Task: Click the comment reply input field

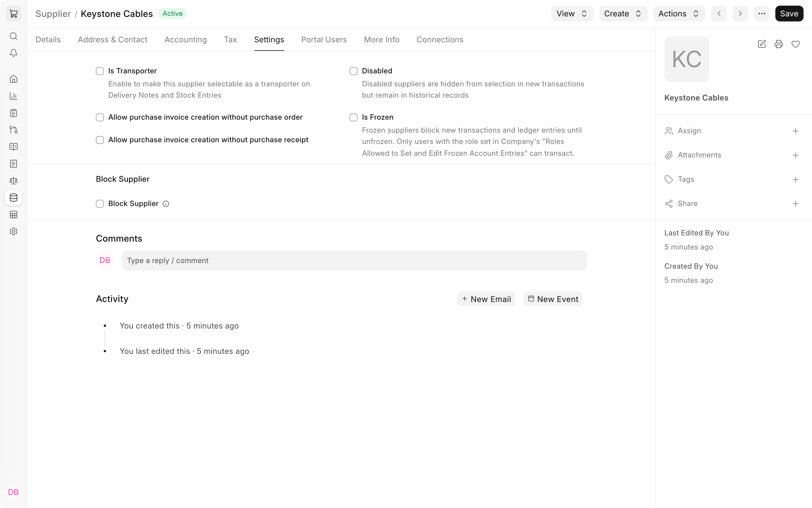Action: pyautogui.click(x=354, y=260)
